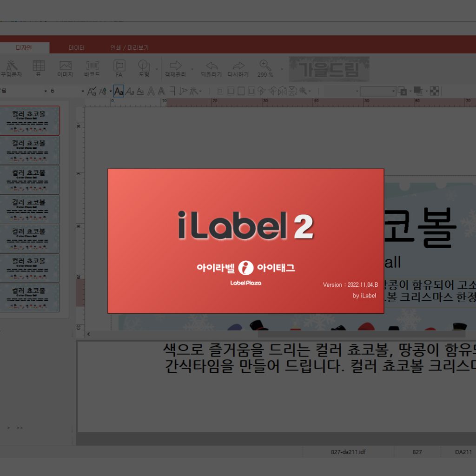This screenshot has height=476, width=476.
Task: Switch to the 데이터 tab
Action: pos(77,48)
